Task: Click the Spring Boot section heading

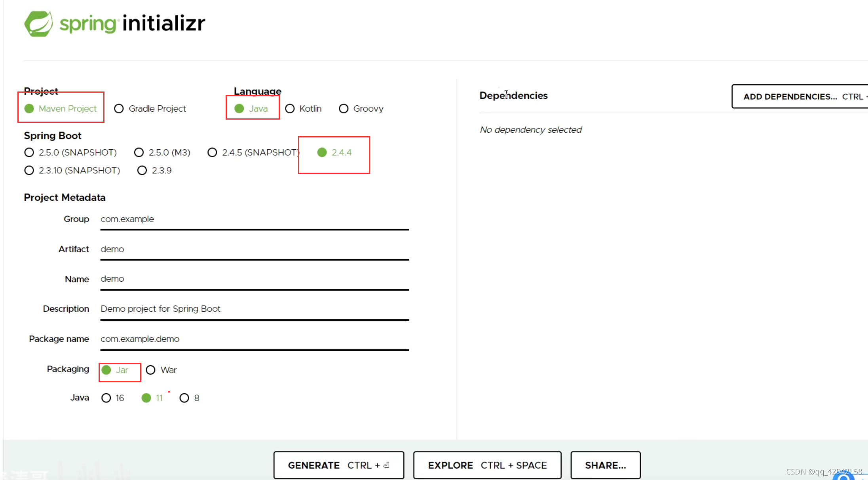Action: 53,136
